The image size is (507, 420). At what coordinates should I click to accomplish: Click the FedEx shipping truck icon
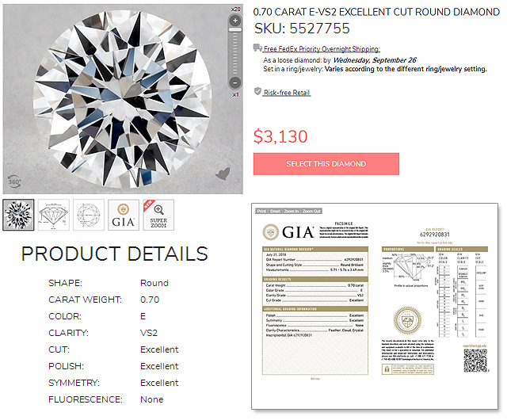click(257, 49)
